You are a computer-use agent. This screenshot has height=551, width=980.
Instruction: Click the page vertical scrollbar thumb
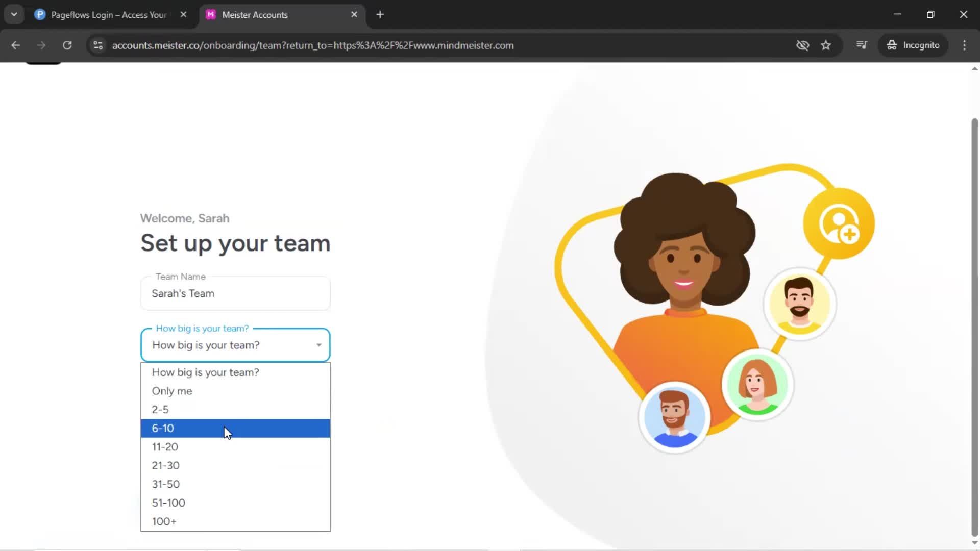[974, 327]
